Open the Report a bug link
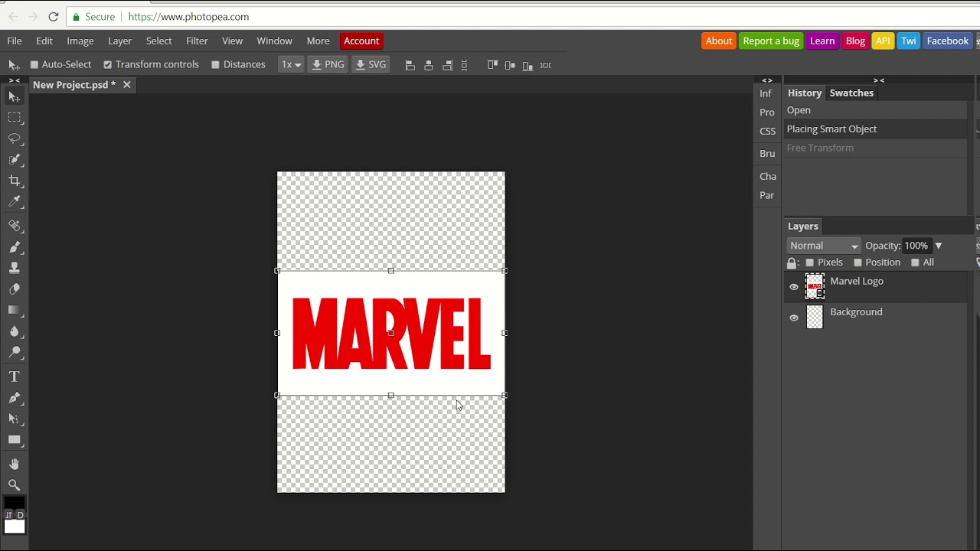This screenshot has width=980, height=551. tap(771, 41)
